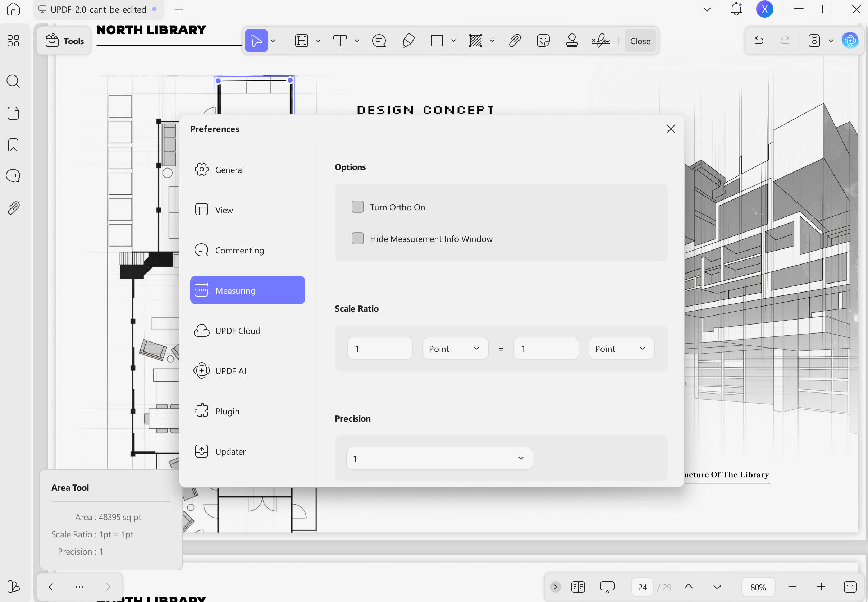
Task: Click the right scale ratio value field
Action: click(x=546, y=349)
